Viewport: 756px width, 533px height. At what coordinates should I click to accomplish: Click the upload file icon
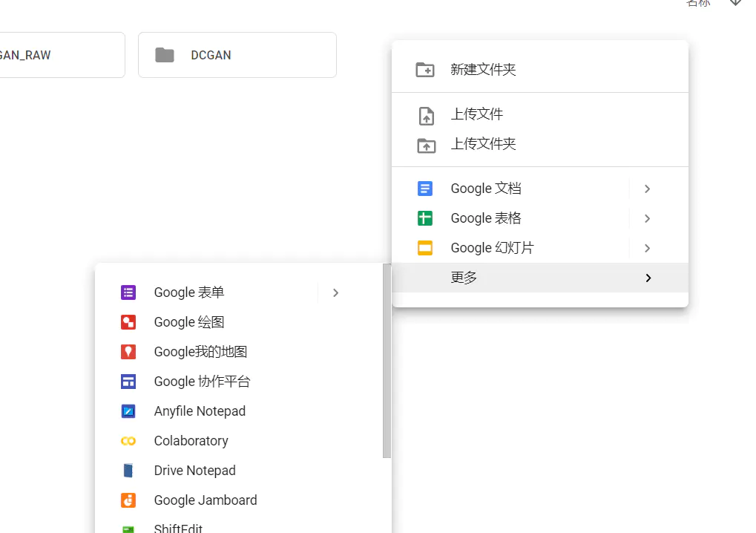pyautogui.click(x=426, y=116)
